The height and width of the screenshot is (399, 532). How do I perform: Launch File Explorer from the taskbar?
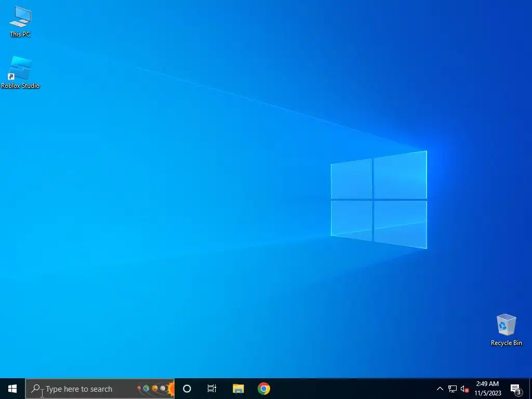[x=238, y=389]
